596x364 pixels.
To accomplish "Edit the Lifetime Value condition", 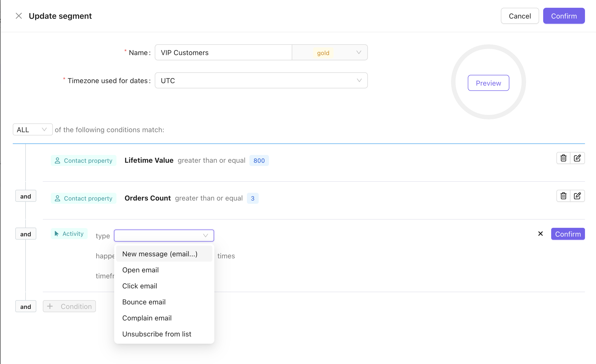I will (577, 158).
